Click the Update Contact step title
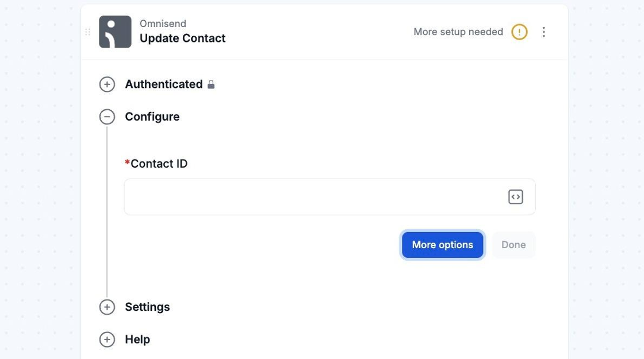The width and height of the screenshot is (644, 359). (182, 38)
